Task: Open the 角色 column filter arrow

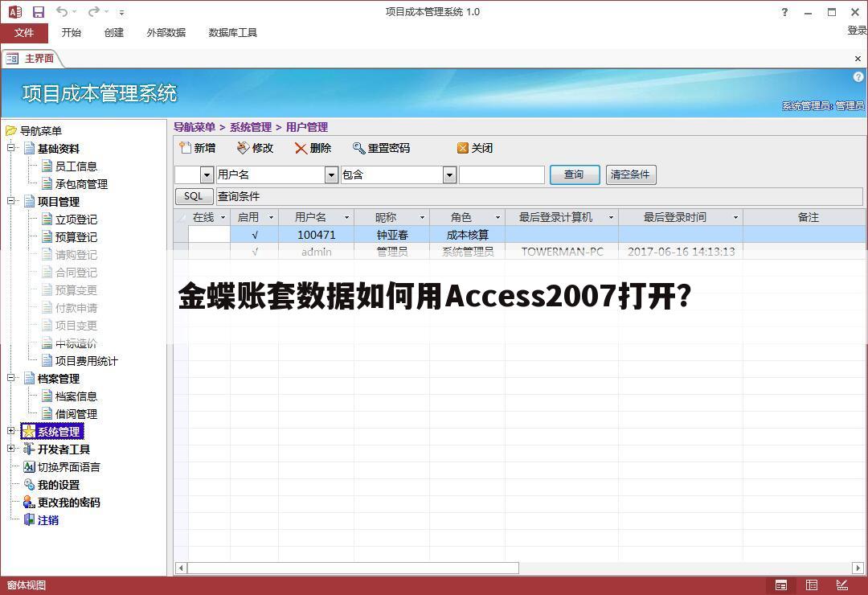Action: pyautogui.click(x=497, y=218)
